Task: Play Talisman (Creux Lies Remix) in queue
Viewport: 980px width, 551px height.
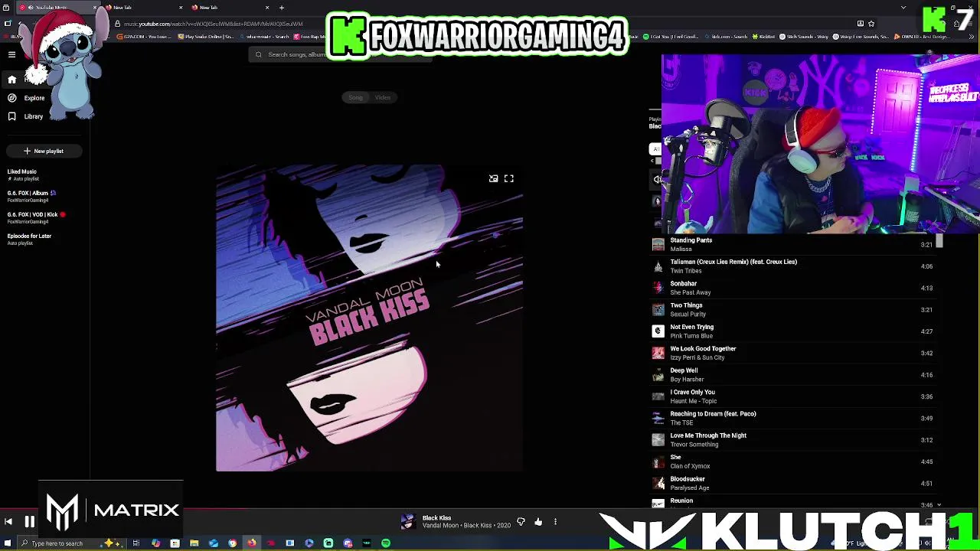Action: click(x=795, y=266)
